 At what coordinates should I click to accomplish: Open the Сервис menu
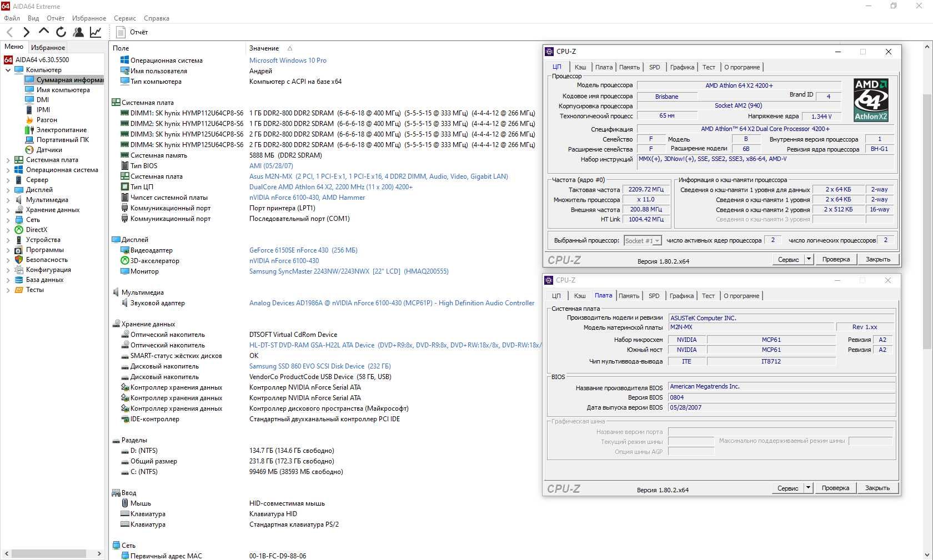[125, 18]
